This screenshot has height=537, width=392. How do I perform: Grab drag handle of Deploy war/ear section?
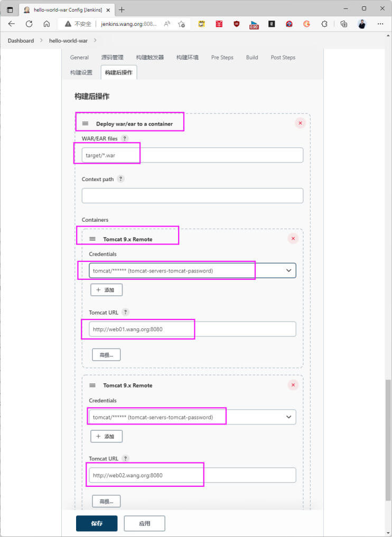(86, 123)
